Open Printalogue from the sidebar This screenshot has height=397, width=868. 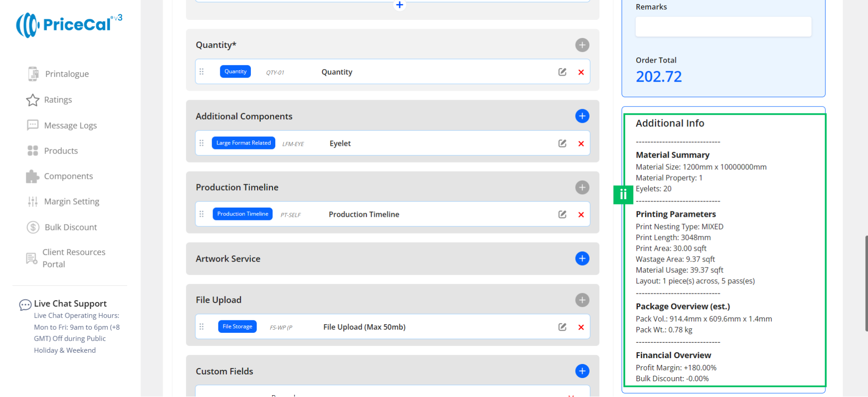66,74
